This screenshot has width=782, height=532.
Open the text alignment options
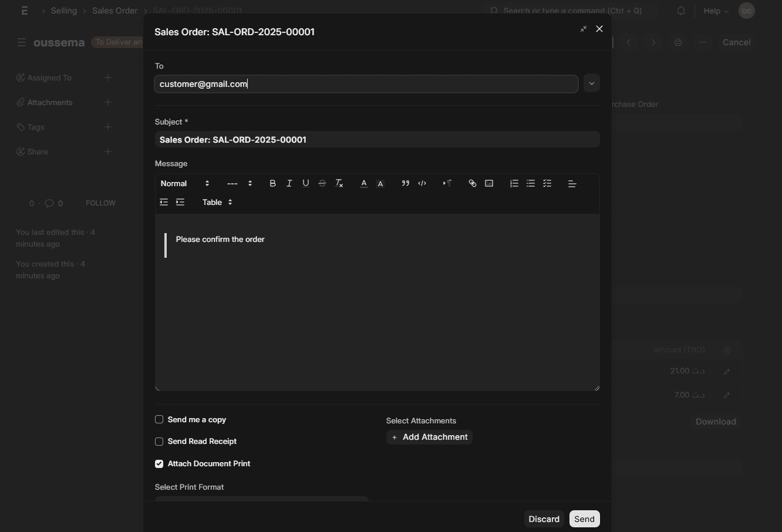coord(572,184)
